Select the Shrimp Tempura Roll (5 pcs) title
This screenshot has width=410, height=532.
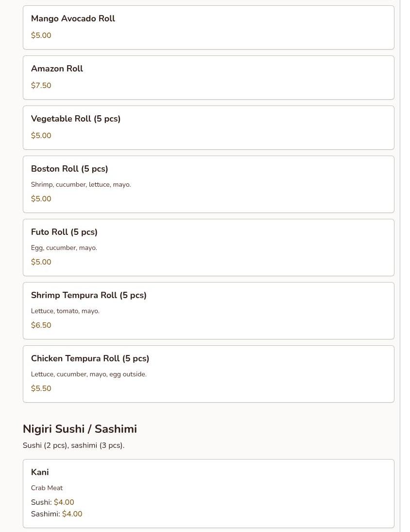(88, 295)
